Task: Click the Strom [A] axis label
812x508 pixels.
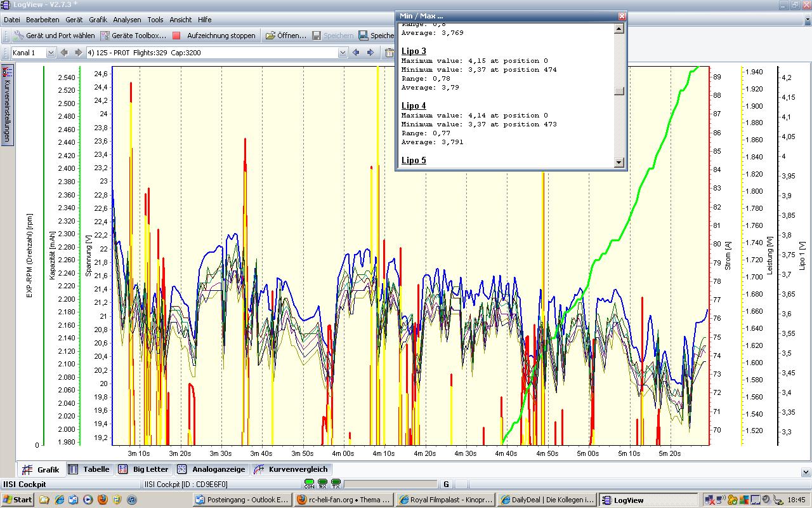Action: tap(728, 255)
